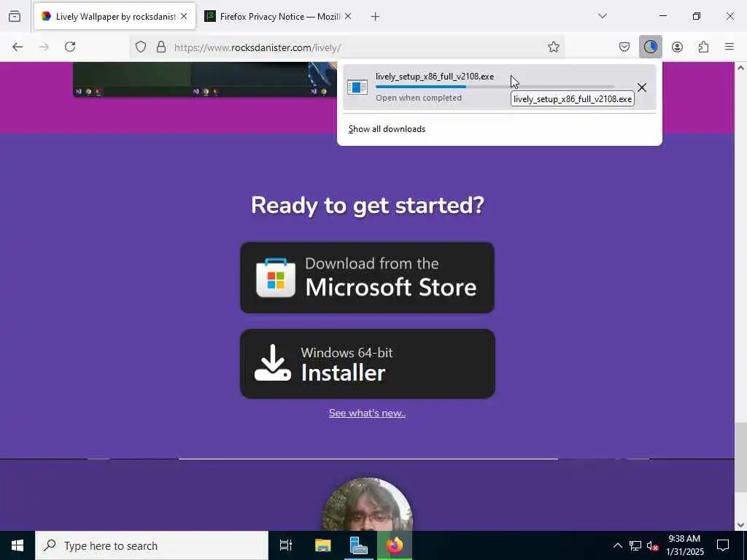
Task: Switch to Firefox Privacy Notice tab
Action: (x=279, y=16)
